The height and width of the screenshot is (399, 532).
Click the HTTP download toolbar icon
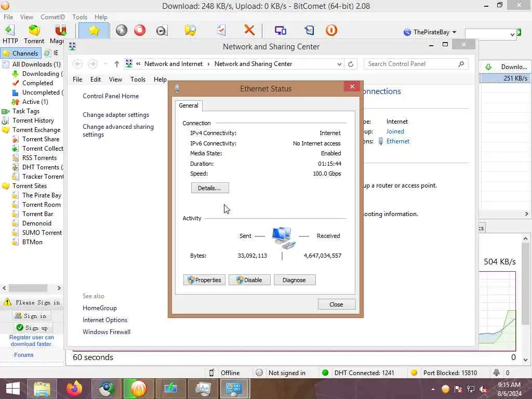10,31
